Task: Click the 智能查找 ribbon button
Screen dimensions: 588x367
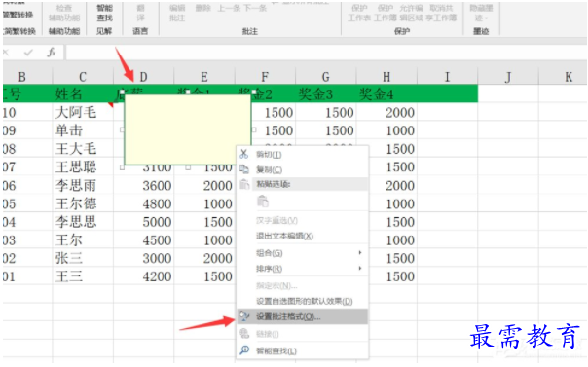Action: pyautogui.click(x=104, y=13)
